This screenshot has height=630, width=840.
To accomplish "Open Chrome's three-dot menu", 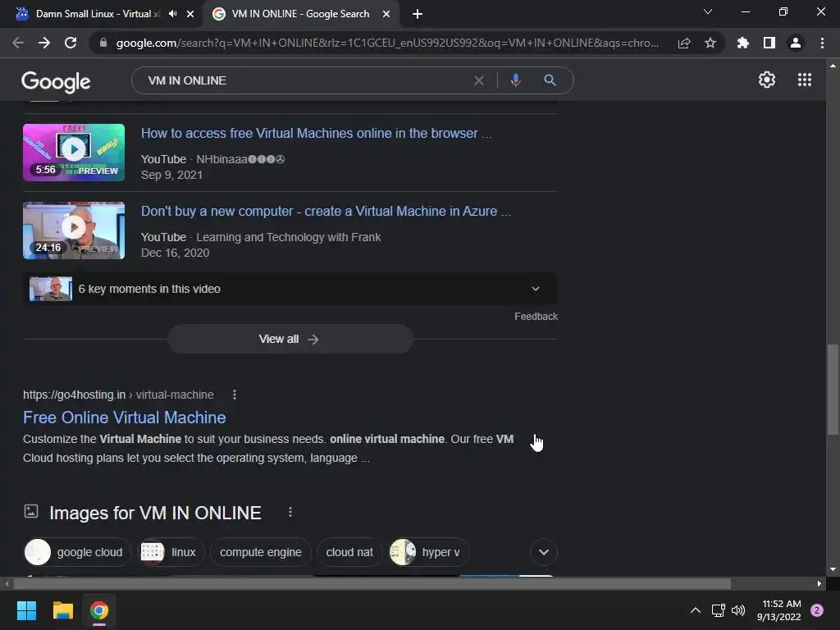I will click(822, 43).
